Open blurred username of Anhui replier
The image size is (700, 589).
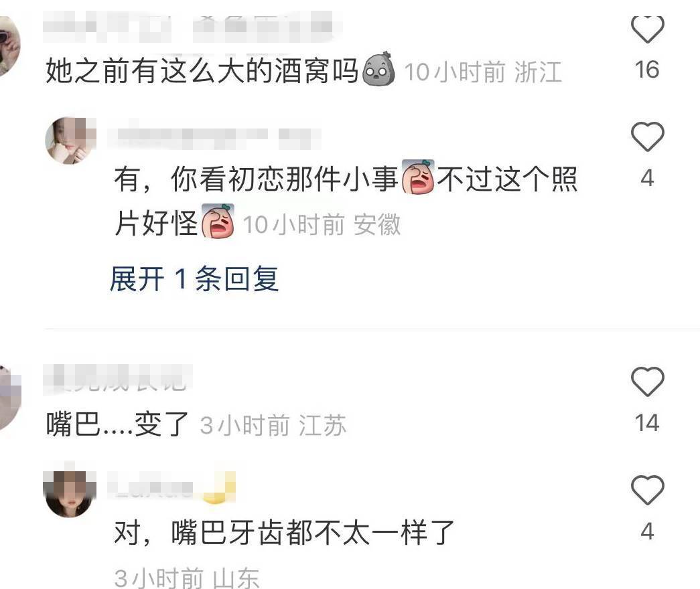(214, 137)
